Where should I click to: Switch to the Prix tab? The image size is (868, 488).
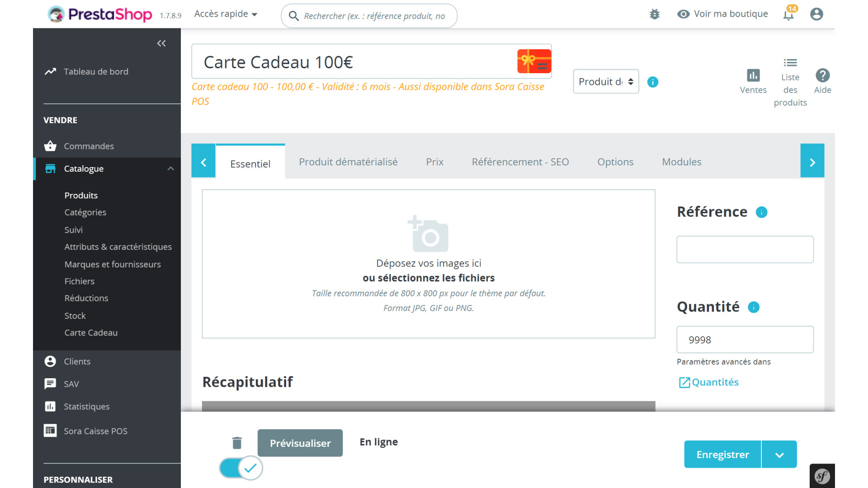tap(434, 162)
